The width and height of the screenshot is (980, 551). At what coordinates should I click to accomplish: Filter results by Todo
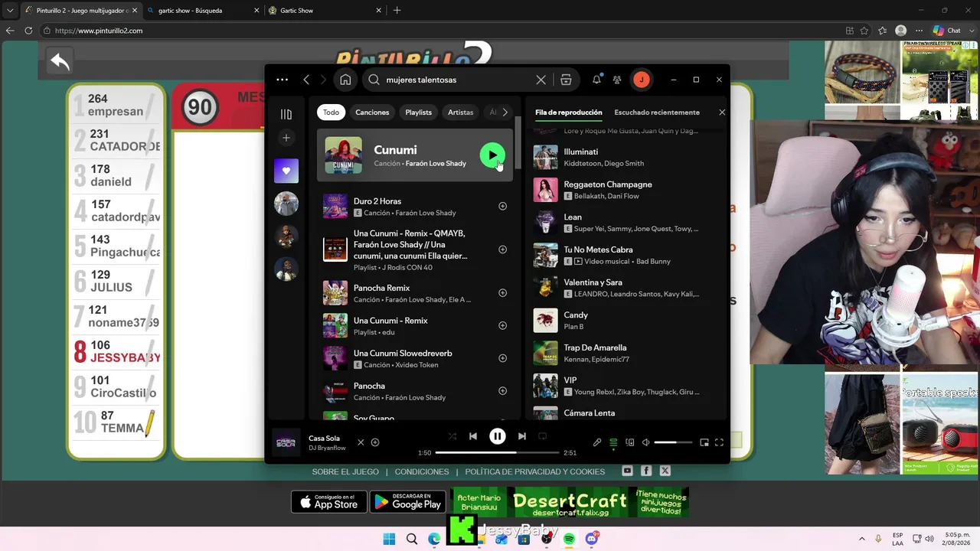(331, 112)
